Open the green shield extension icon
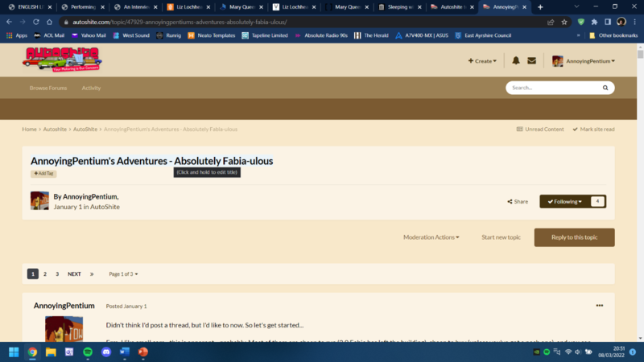 click(580, 23)
